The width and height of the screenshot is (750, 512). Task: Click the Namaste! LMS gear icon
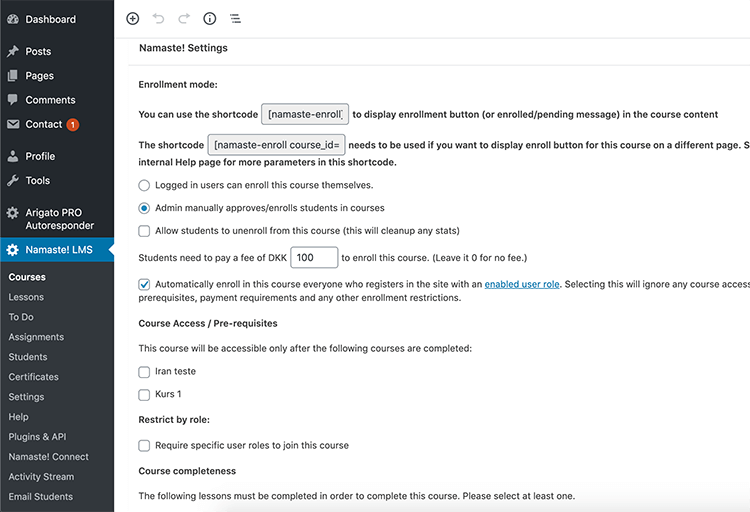[13, 250]
